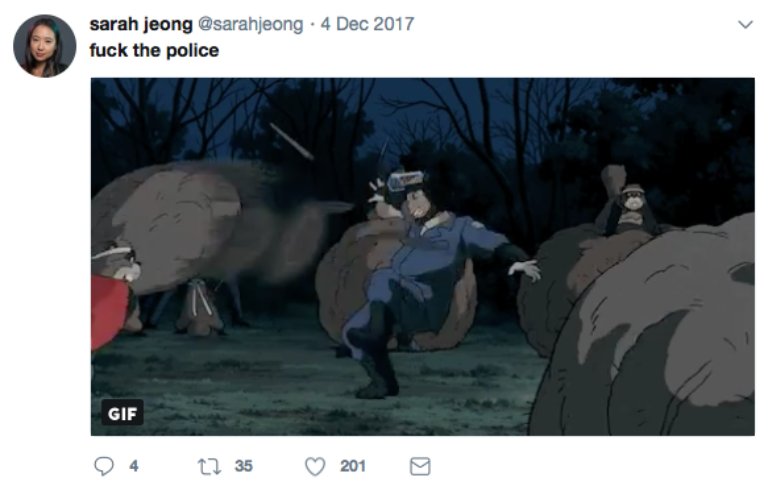Click the raccoon sitting atop the boulder
This screenshot has width=768, height=486.
[628, 207]
